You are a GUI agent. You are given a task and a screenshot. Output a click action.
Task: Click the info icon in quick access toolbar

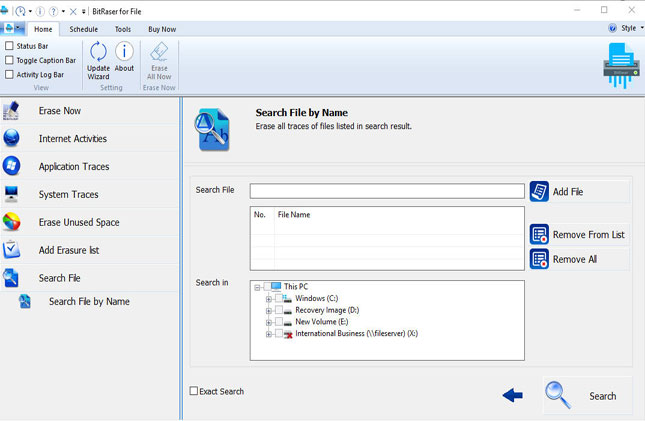(40, 11)
